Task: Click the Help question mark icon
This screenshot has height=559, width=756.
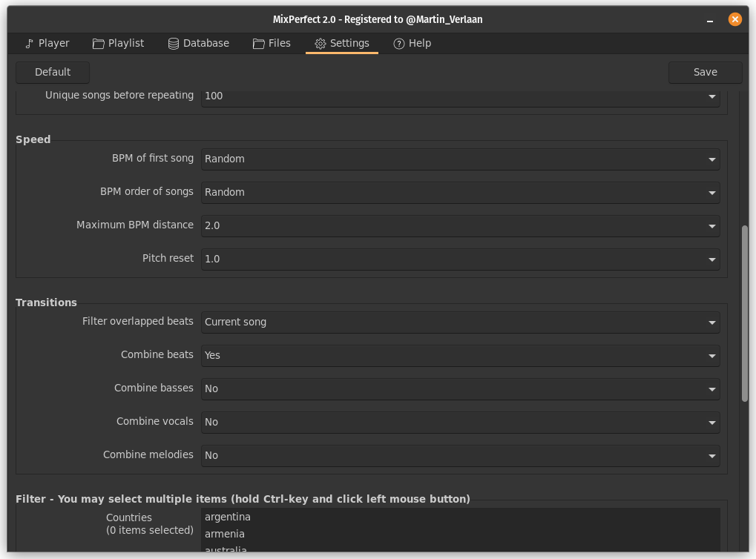Action: 398,44
